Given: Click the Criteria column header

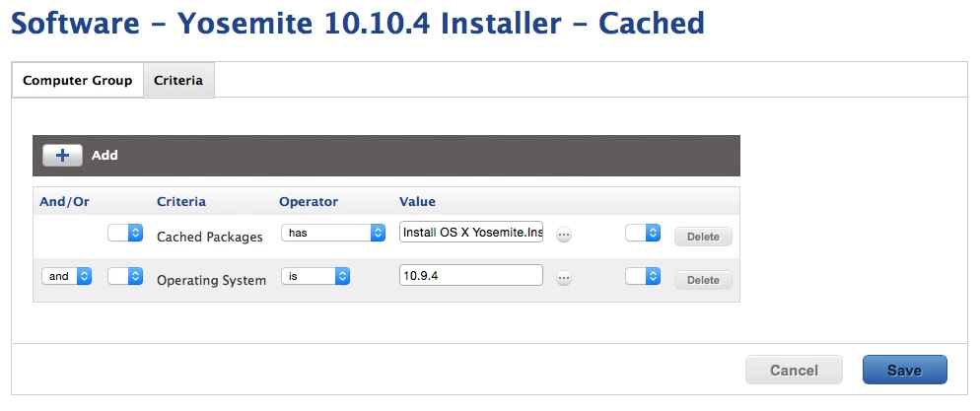Looking at the screenshot, I should click(x=181, y=202).
